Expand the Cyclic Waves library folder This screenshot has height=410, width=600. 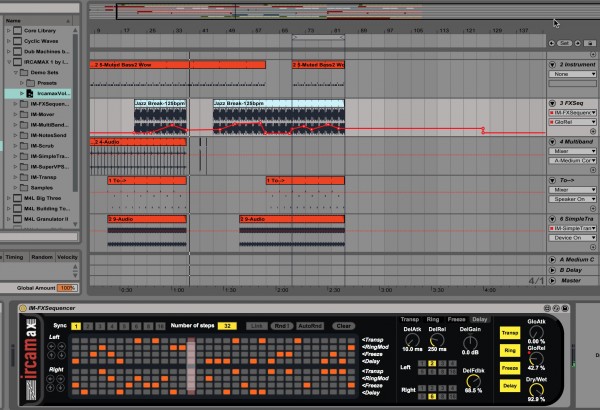pyautogui.click(x=8, y=41)
